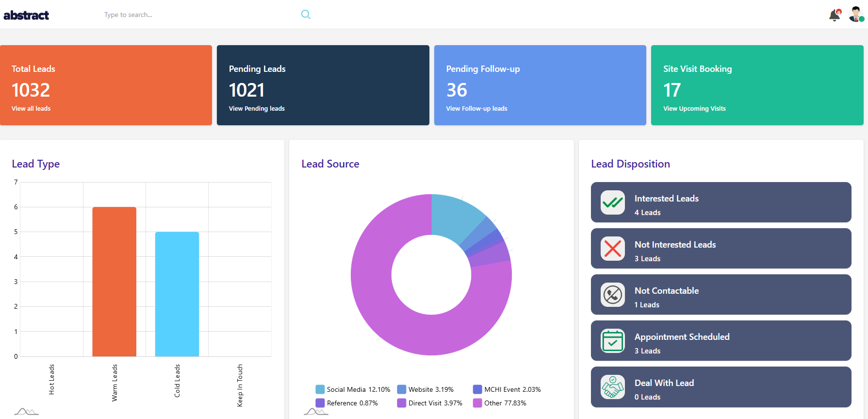Click the search magnifier icon

pyautogui.click(x=306, y=15)
